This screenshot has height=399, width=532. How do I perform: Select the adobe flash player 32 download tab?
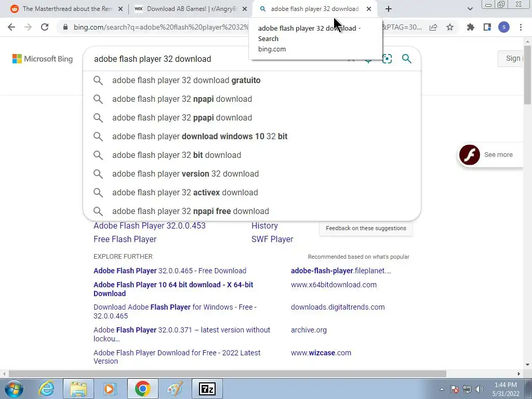(x=314, y=9)
